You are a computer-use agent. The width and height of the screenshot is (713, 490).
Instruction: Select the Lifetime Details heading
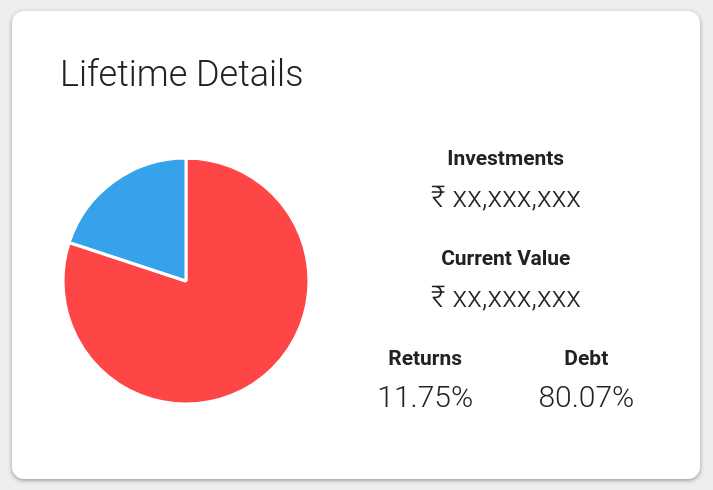click(181, 73)
